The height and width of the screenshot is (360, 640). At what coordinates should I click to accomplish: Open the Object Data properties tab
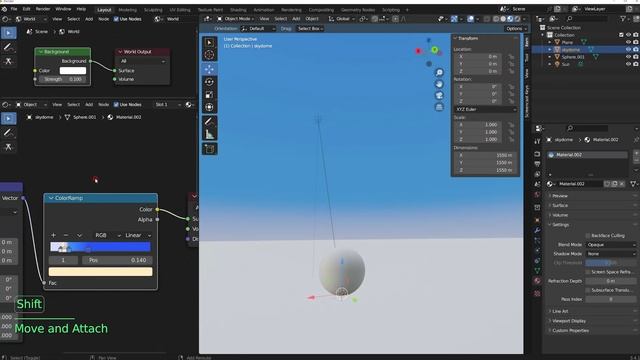[537, 270]
